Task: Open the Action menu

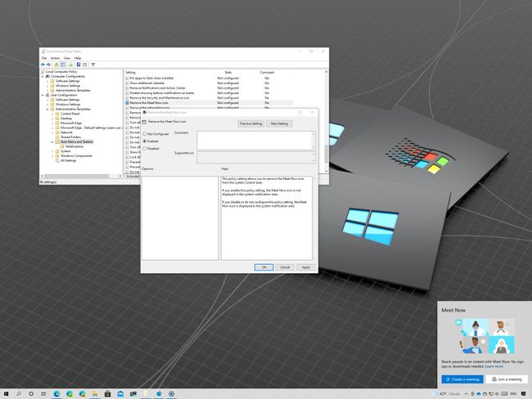Action: point(55,58)
